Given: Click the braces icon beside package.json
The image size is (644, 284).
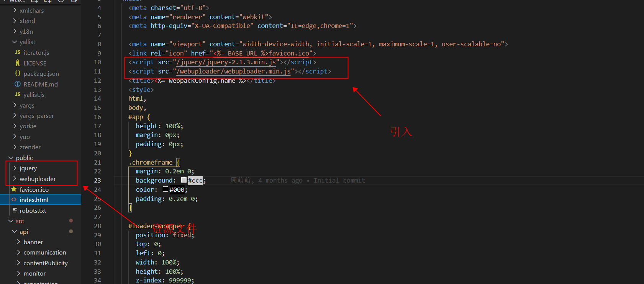Looking at the screenshot, I should 18,73.
